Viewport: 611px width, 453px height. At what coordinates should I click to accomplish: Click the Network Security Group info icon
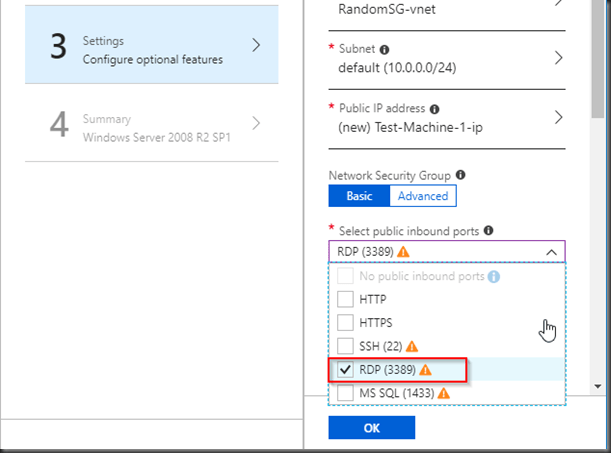(460, 174)
